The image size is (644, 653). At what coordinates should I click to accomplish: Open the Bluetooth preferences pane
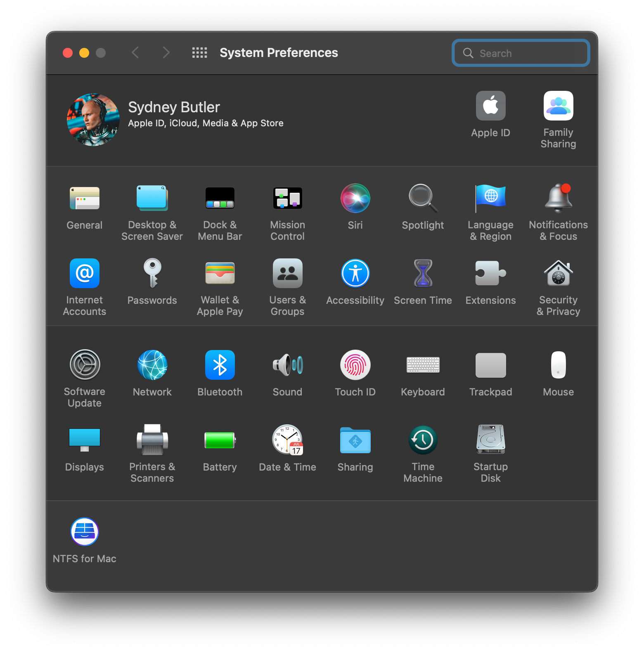tap(220, 365)
